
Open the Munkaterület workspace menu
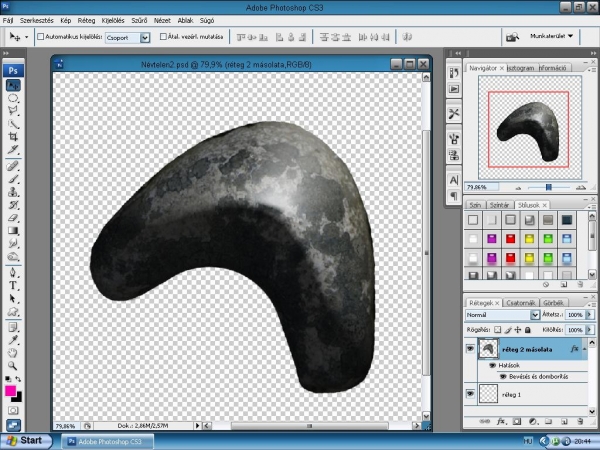click(x=551, y=36)
